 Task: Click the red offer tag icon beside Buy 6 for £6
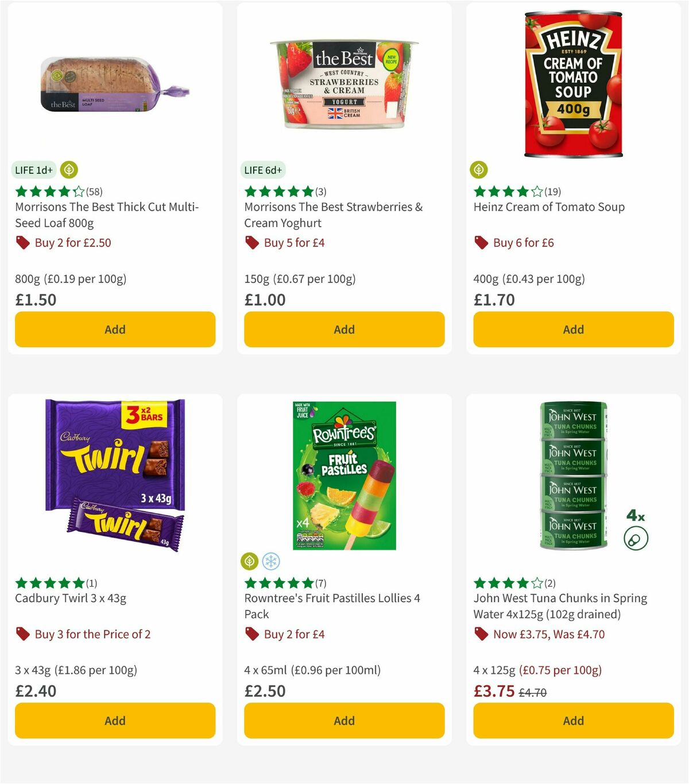pos(480,243)
